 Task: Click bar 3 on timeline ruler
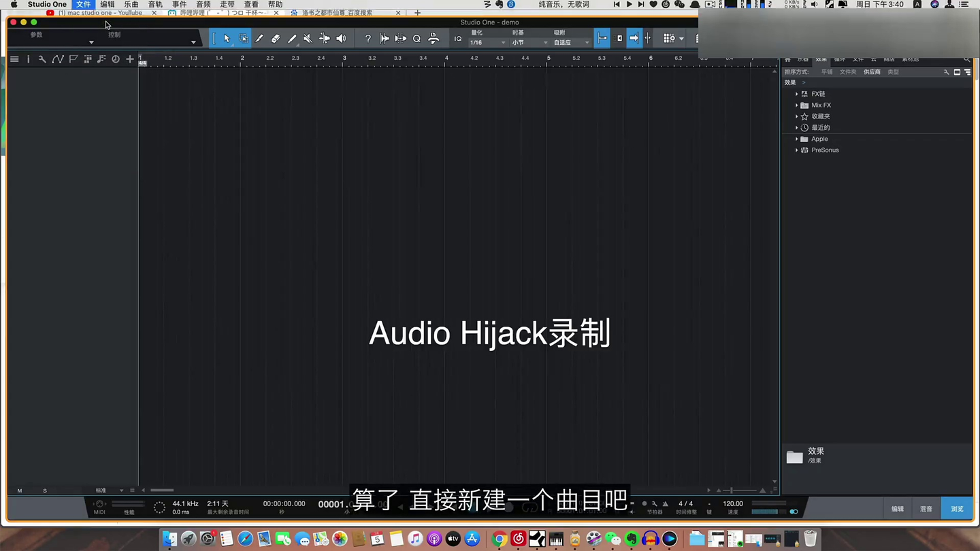tap(344, 59)
